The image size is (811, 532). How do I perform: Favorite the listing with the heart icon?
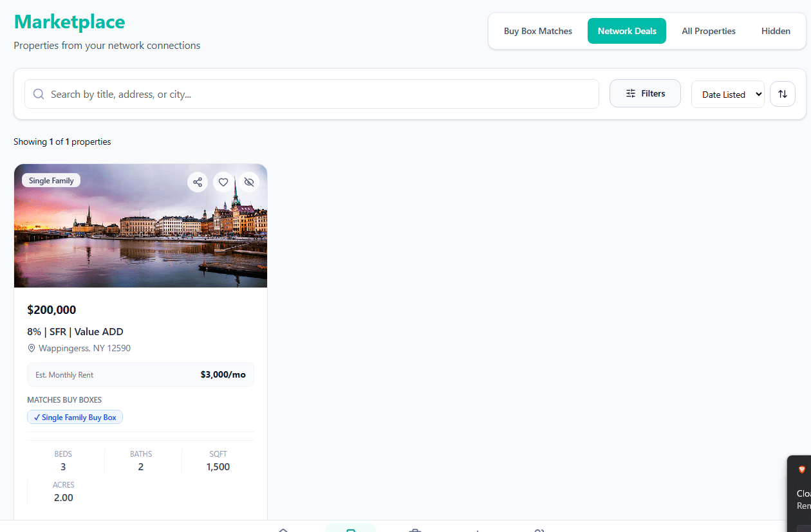point(223,182)
